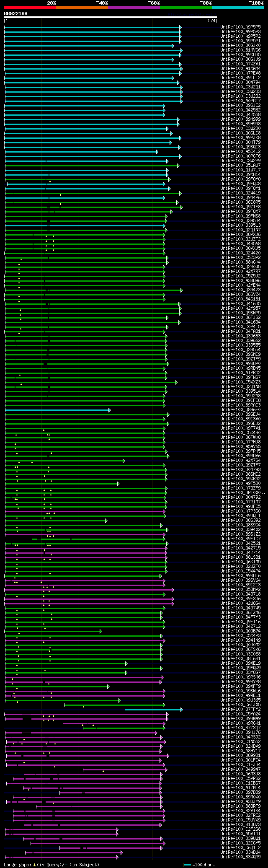Select label UniRef100_A7P3G0
Screen dimensions: 268x868
(x=240, y=511)
